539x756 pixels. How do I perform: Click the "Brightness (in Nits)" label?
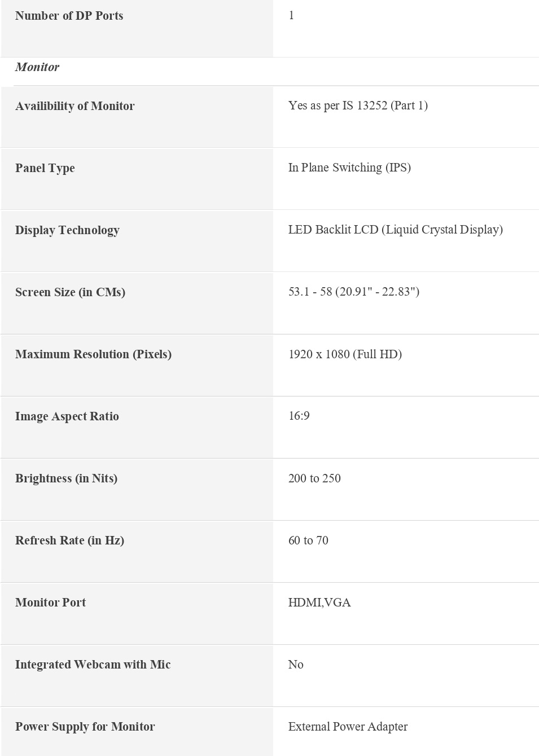[66, 478]
